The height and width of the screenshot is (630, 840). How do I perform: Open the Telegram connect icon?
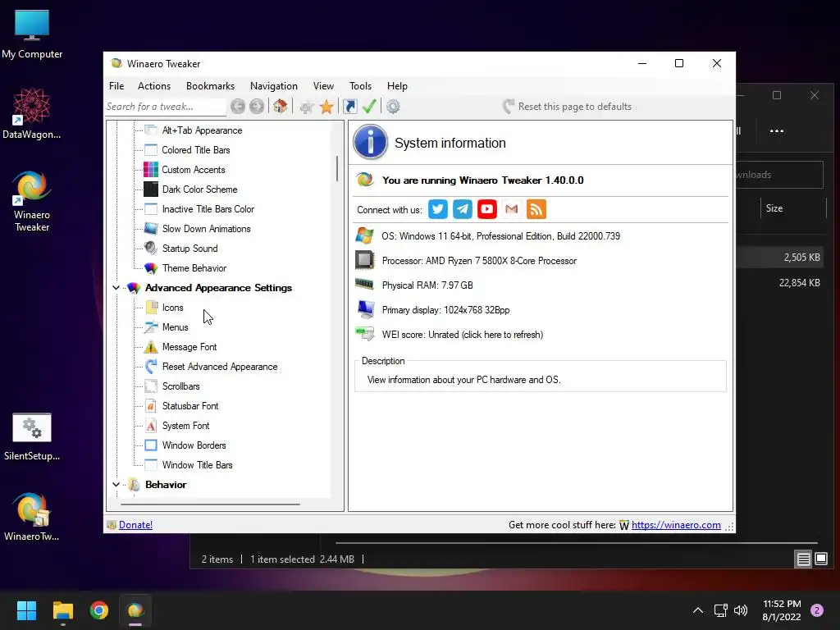click(463, 209)
